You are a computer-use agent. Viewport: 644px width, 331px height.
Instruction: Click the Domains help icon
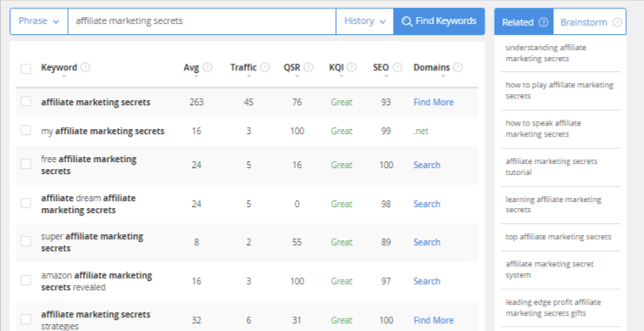[458, 67]
